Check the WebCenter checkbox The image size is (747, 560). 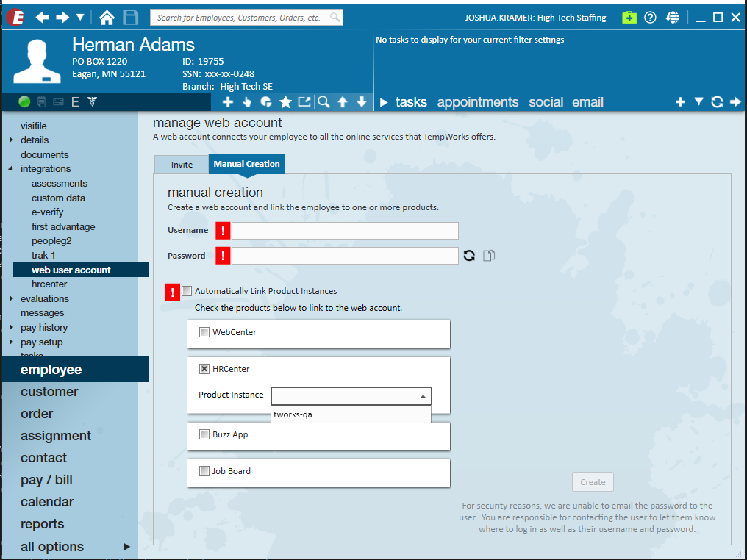pyautogui.click(x=204, y=332)
